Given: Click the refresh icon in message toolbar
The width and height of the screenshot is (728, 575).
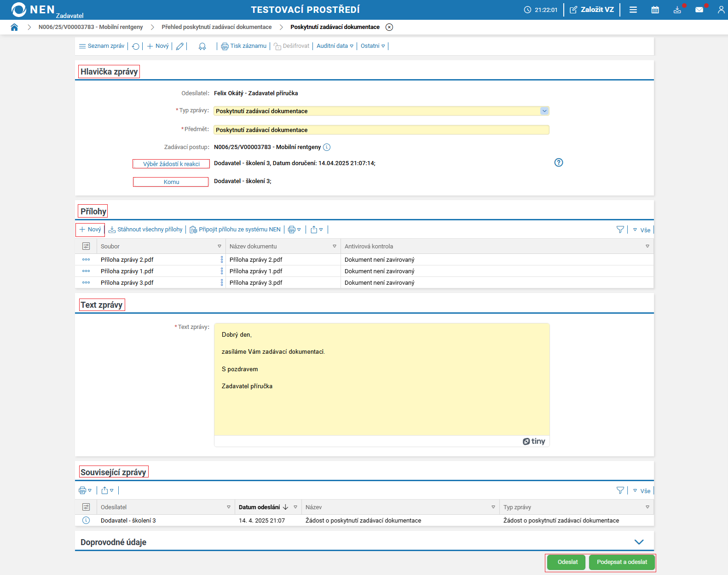Looking at the screenshot, I should coord(136,46).
